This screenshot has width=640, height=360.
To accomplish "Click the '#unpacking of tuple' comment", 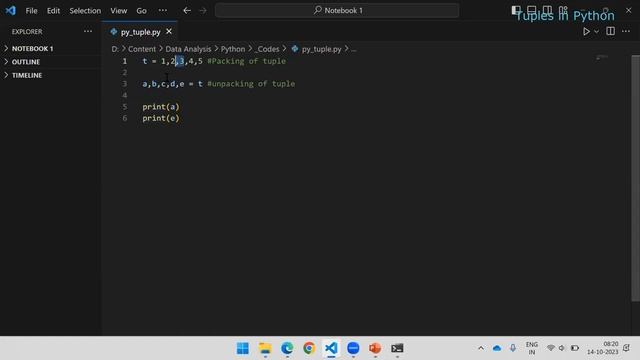I will pos(251,84).
